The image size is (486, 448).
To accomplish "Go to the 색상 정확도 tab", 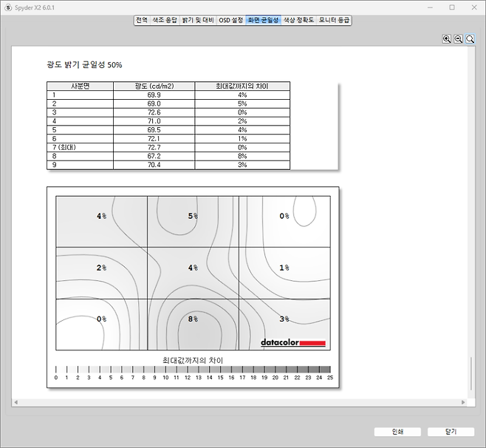I will (x=299, y=20).
